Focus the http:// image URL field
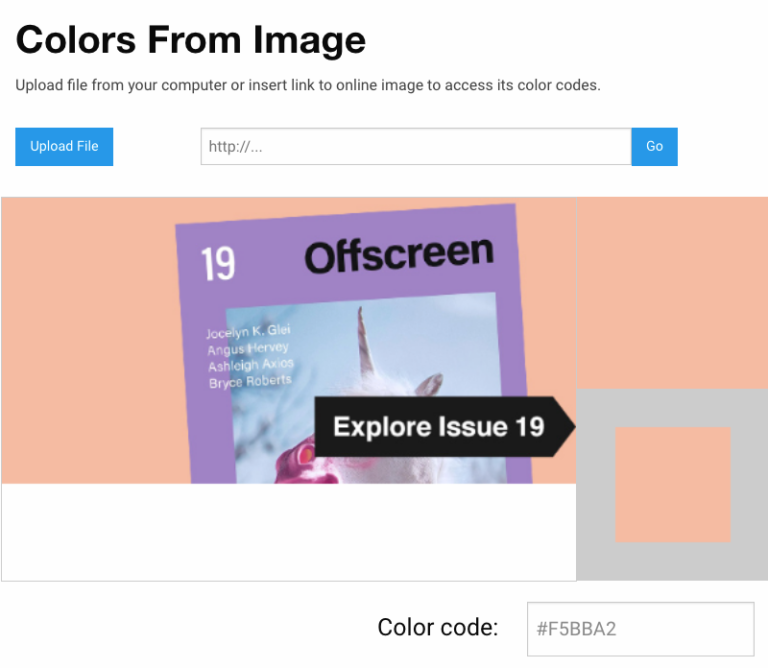The image size is (768, 668). coord(415,146)
